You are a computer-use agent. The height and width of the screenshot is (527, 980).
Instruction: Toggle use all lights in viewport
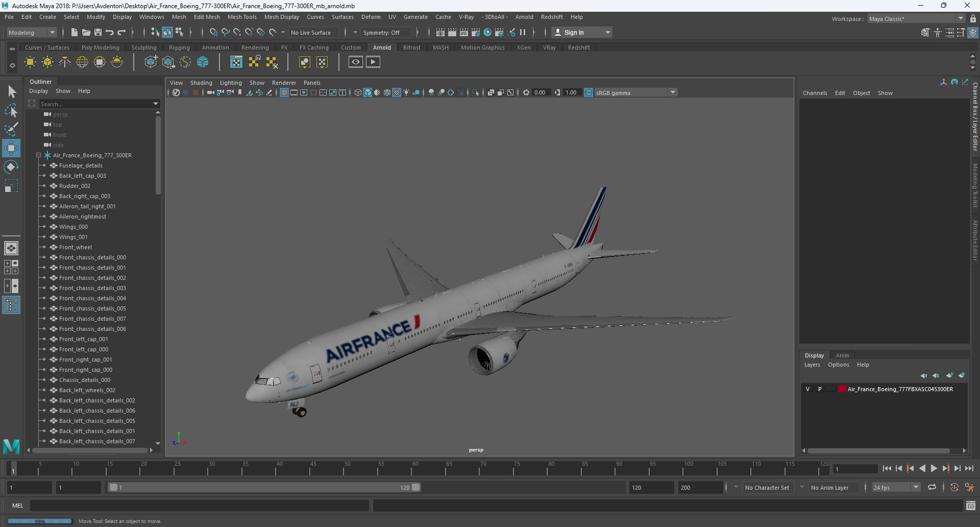(406, 92)
